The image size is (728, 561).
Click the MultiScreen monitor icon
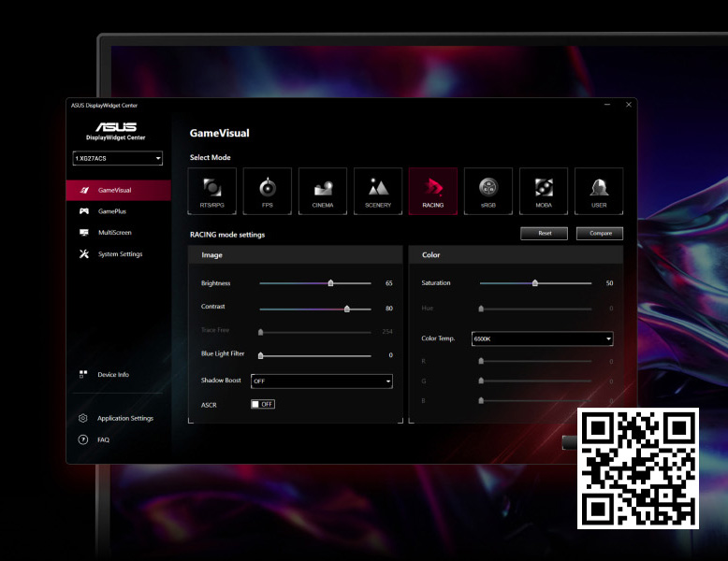[84, 233]
